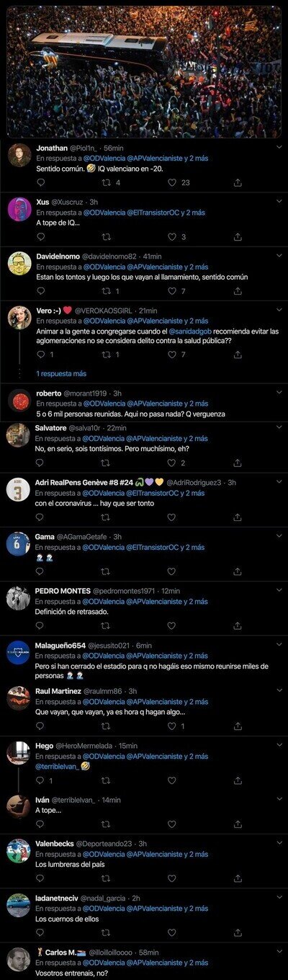
Task: Share PEDRO MONTES's tweet
Action: [x=238, y=625]
